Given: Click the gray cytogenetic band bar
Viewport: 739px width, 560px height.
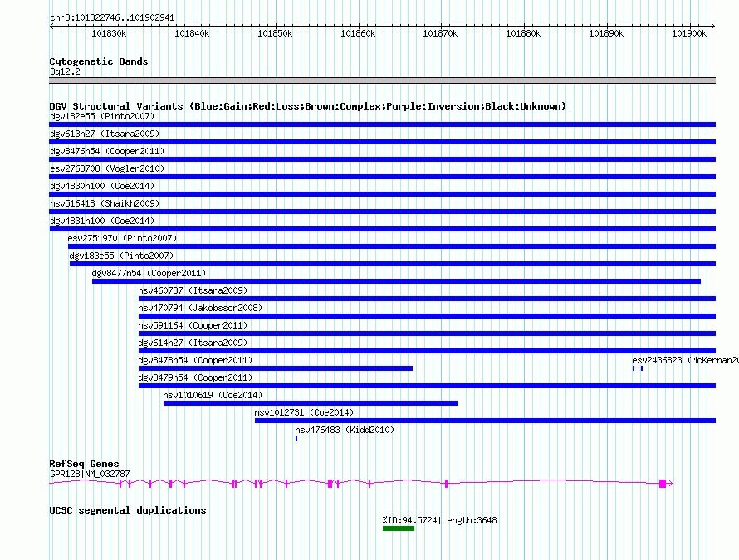Looking at the screenshot, I should point(382,80).
